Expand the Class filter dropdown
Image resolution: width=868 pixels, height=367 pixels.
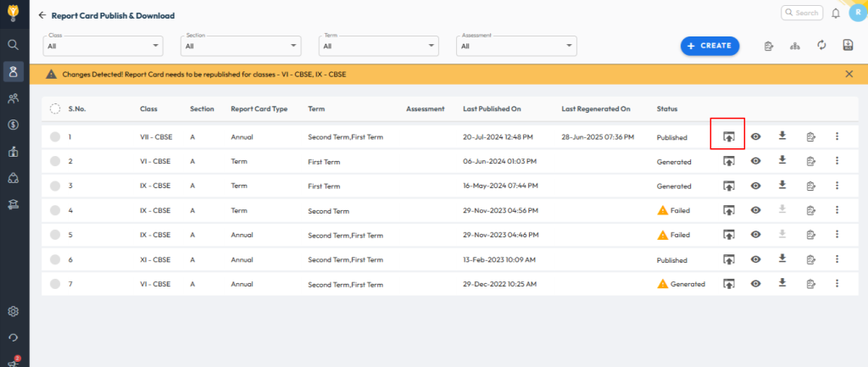pos(103,46)
